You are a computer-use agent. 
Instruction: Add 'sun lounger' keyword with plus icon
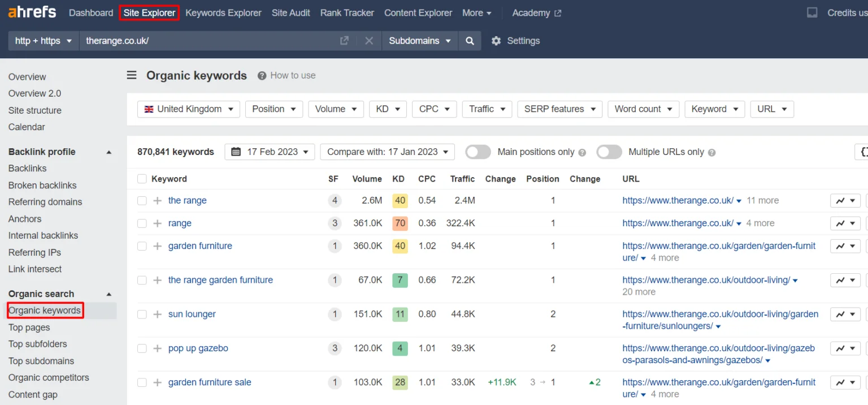point(158,314)
